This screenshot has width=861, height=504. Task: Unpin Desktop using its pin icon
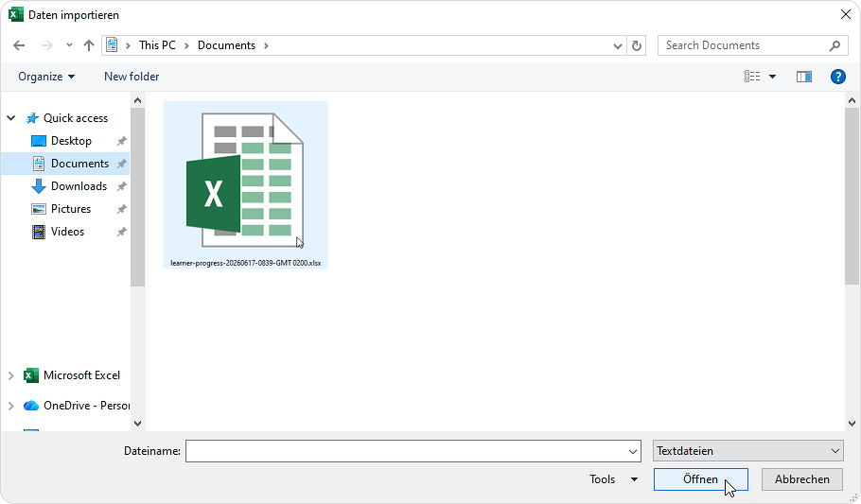121,141
